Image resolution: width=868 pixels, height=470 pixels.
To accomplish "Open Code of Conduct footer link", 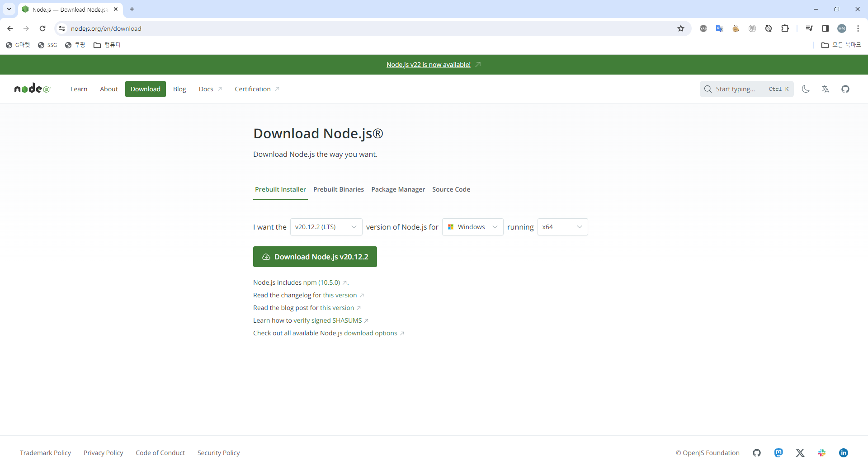I will tap(160, 453).
